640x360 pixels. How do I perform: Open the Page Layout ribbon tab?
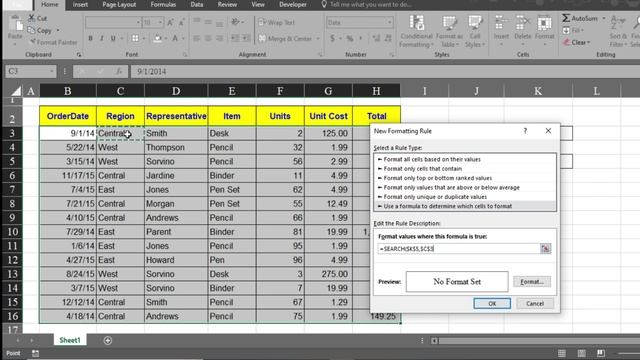click(119, 4)
